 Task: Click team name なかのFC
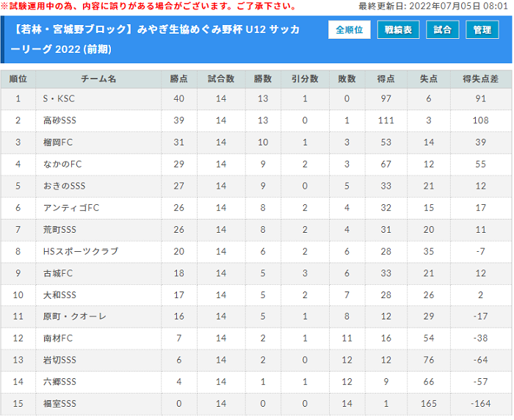coord(62,164)
